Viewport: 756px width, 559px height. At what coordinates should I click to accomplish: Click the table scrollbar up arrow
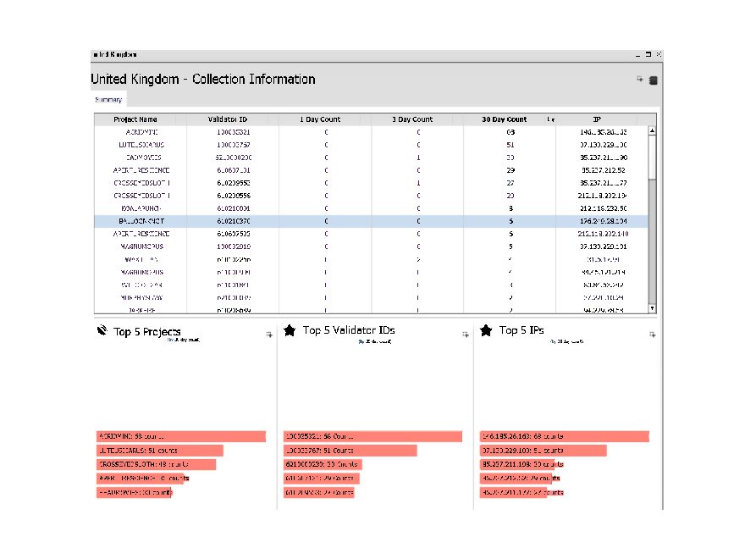[x=653, y=130]
